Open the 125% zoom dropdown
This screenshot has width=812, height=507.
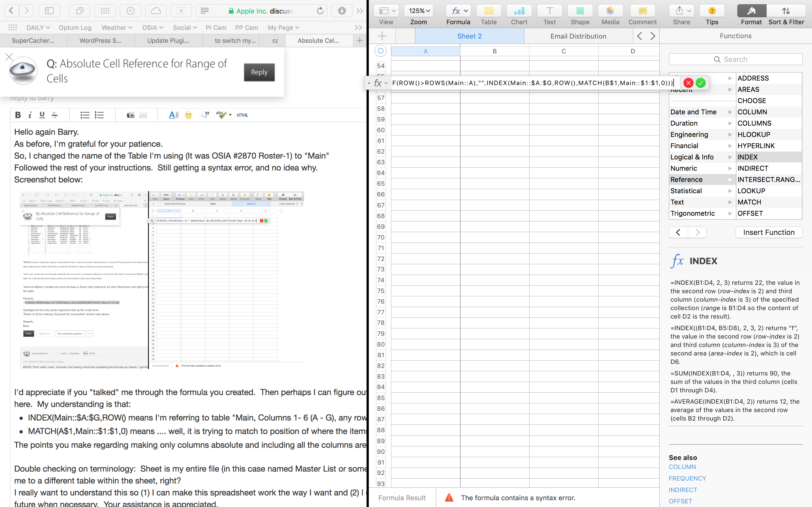point(419,11)
